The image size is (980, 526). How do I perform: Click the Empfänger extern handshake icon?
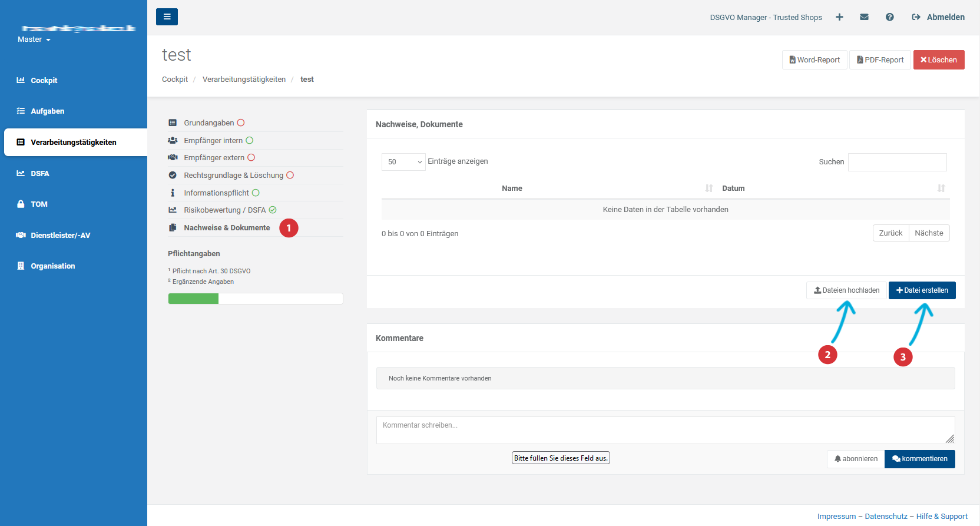pyautogui.click(x=173, y=158)
